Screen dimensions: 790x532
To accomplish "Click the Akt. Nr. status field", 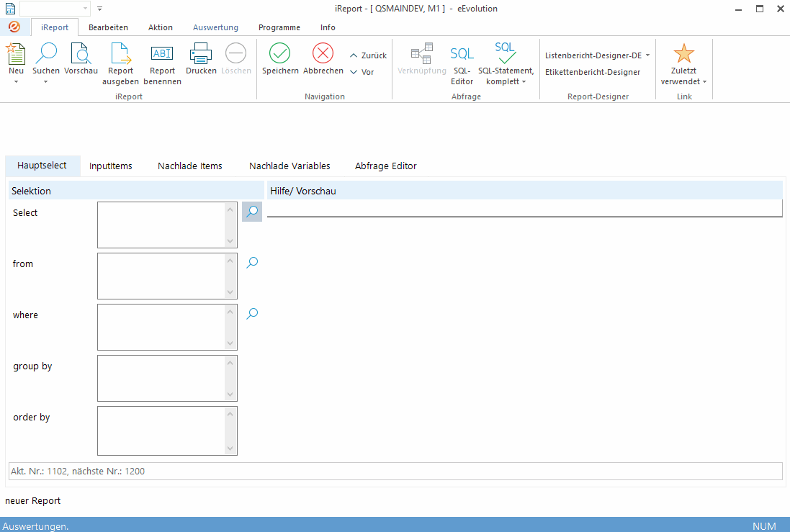I will click(x=395, y=471).
